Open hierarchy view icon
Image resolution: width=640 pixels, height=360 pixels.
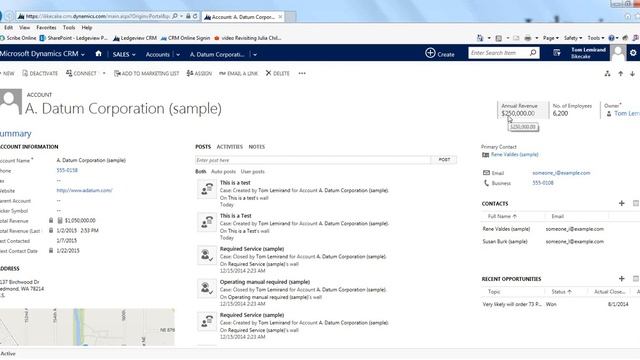(607, 73)
